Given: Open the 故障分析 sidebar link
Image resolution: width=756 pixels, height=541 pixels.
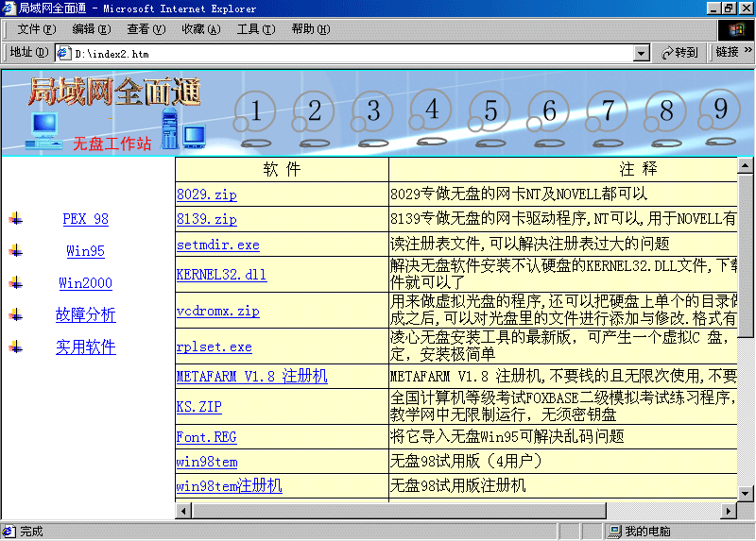Looking at the screenshot, I should tap(85, 315).
